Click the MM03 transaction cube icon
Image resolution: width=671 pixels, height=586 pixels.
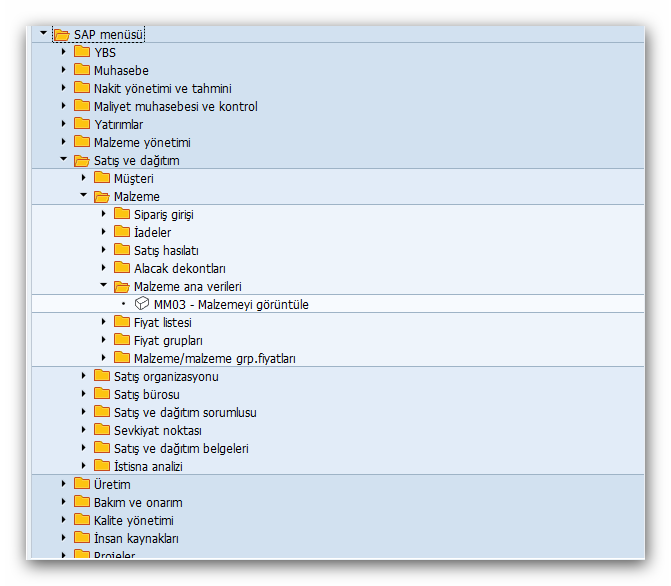tap(142, 303)
